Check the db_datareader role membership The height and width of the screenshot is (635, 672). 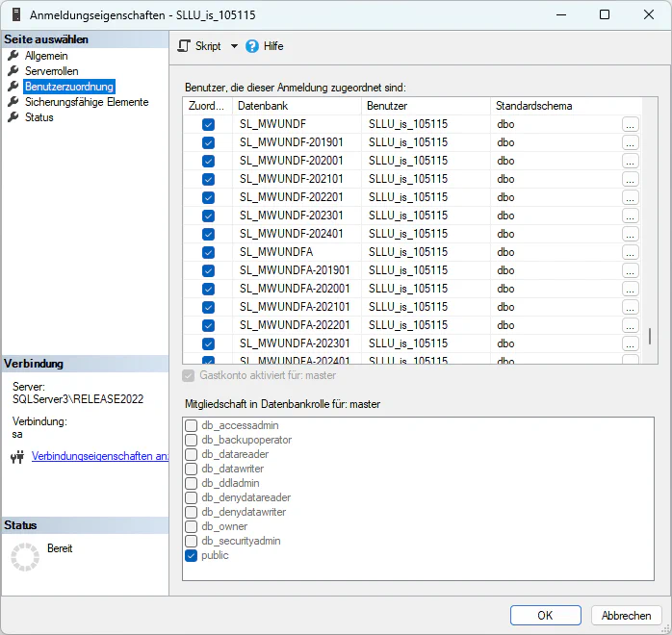(x=192, y=454)
